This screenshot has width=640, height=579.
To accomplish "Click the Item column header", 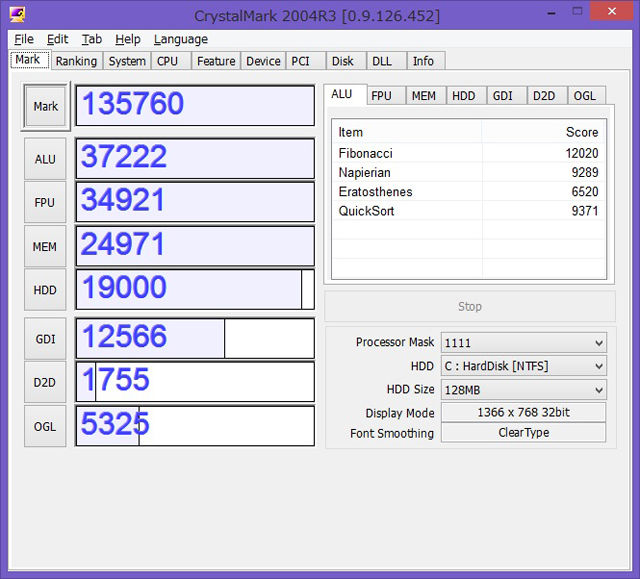I will [x=407, y=132].
